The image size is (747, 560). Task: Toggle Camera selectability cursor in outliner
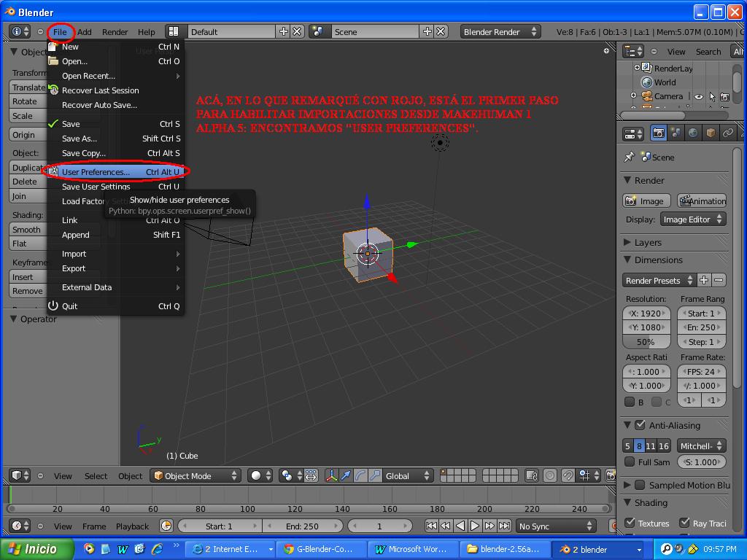tap(712, 97)
